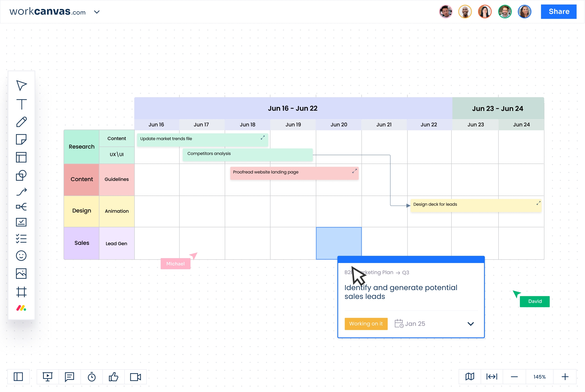The height and width of the screenshot is (392, 585).
Task: Open the shapes tool
Action: coord(21,175)
